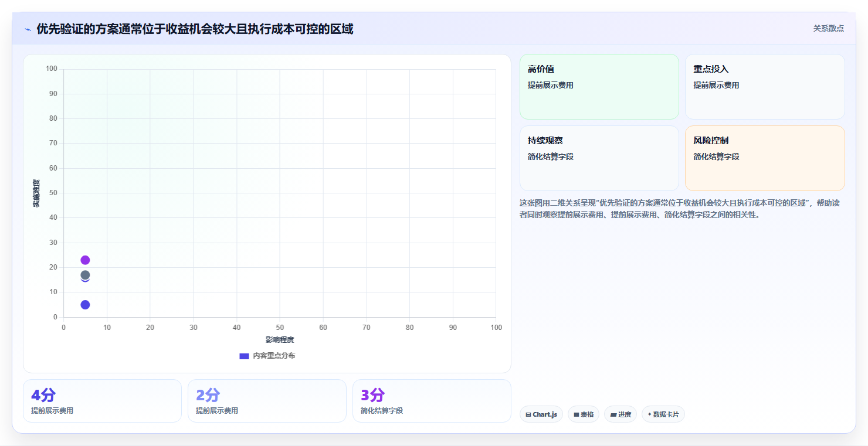Click the Chart.js tag label
The height and width of the screenshot is (446, 868).
coord(545,414)
